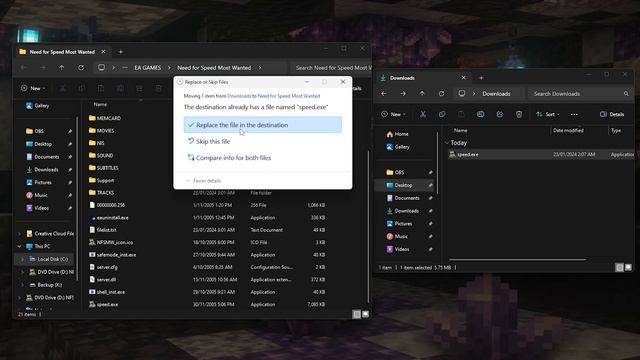Go back in Downloads window
The width and height of the screenshot is (640, 360).
pos(384,93)
